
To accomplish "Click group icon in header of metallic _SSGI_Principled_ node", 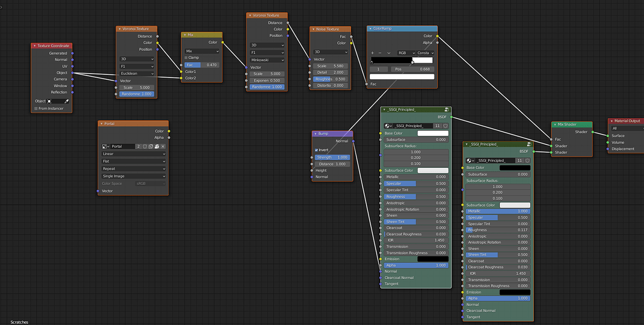I will coord(528,145).
